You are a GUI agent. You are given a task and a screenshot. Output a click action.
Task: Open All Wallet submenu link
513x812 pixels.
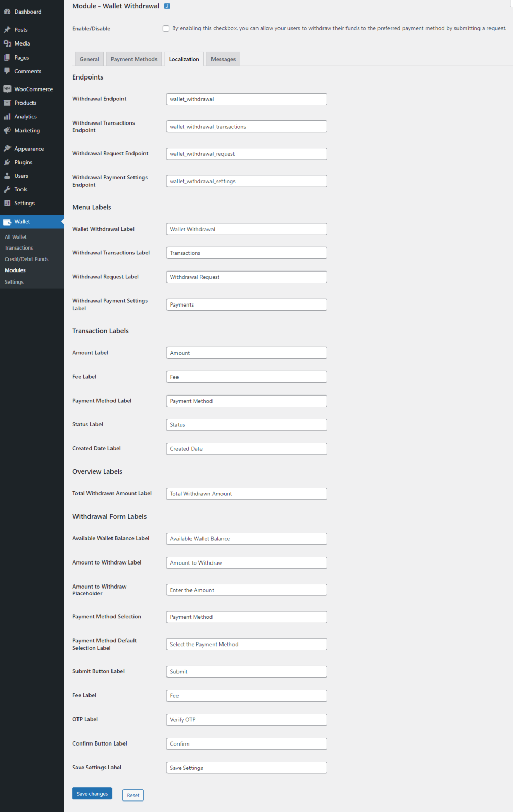click(x=16, y=237)
